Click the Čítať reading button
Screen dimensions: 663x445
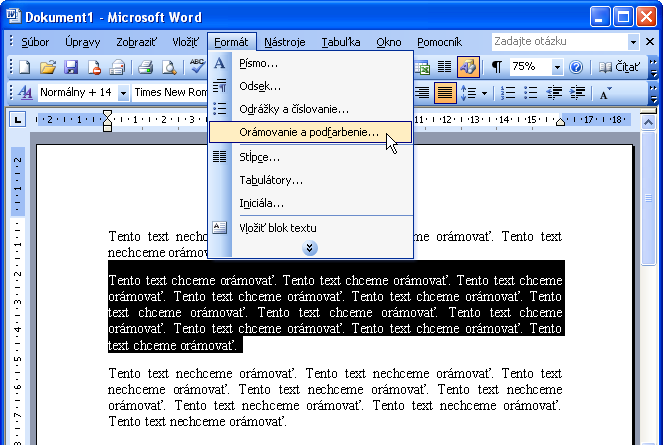click(620, 67)
